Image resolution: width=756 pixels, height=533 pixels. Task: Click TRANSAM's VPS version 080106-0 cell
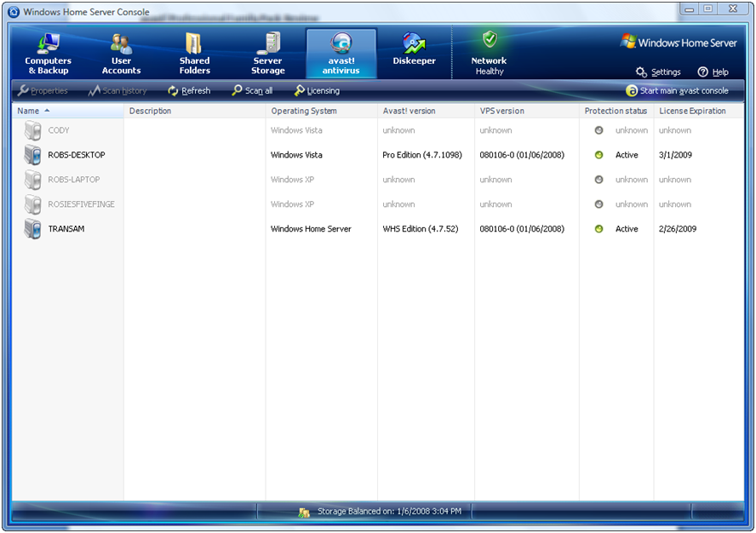(522, 229)
